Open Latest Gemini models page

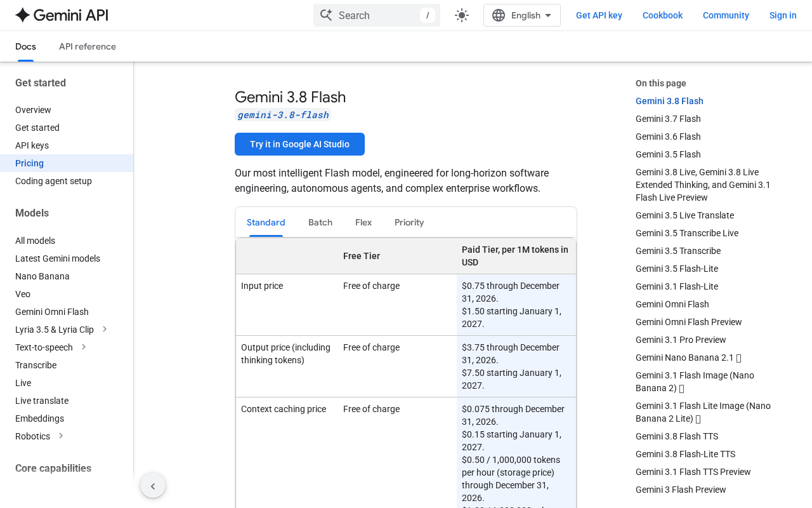[58, 258]
